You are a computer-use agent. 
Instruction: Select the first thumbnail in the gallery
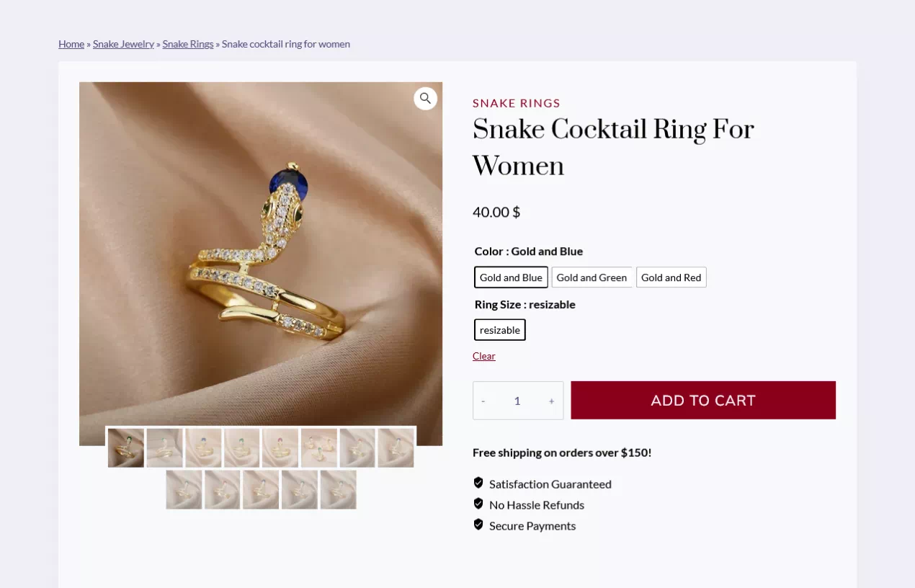click(x=126, y=448)
